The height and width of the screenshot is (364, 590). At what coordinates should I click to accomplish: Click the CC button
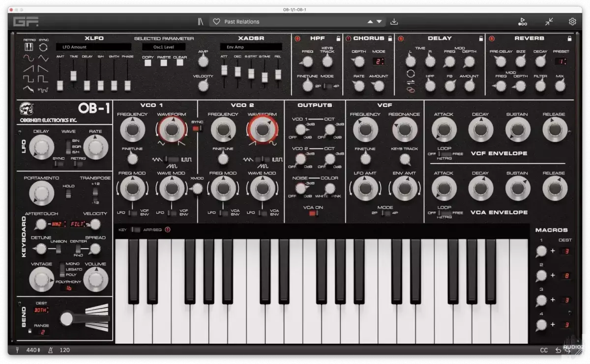click(544, 350)
